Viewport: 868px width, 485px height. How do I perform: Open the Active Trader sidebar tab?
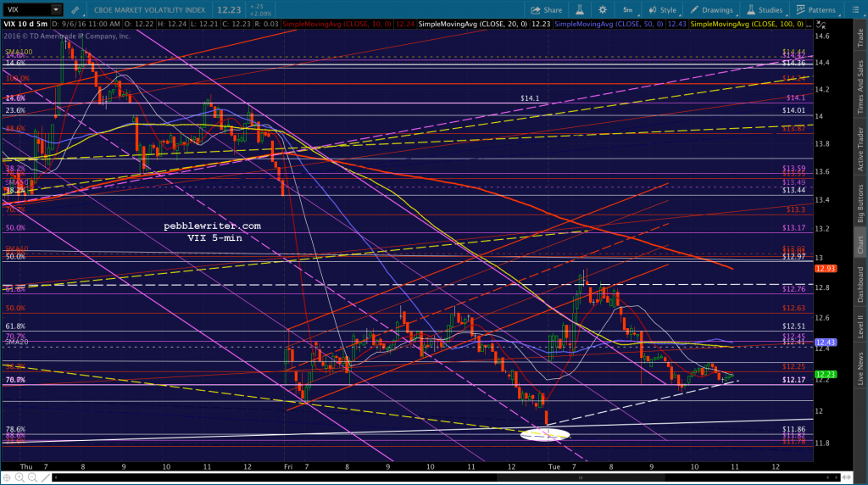pyautogui.click(x=860, y=149)
